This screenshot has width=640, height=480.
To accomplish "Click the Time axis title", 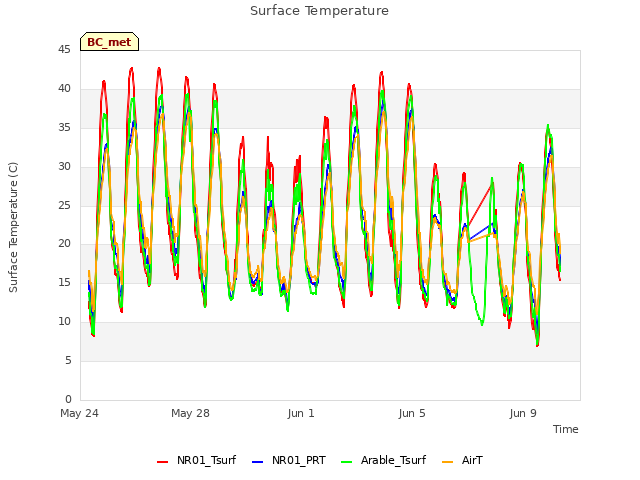I will click(x=565, y=429).
